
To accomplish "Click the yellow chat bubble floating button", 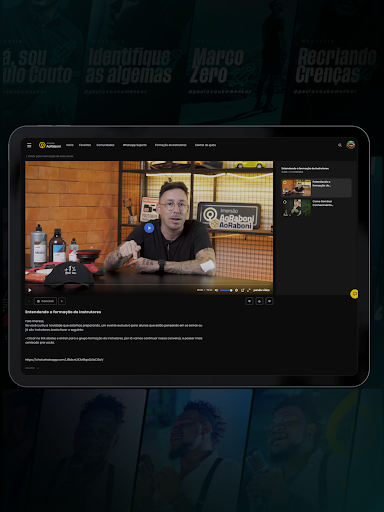I will [354, 294].
